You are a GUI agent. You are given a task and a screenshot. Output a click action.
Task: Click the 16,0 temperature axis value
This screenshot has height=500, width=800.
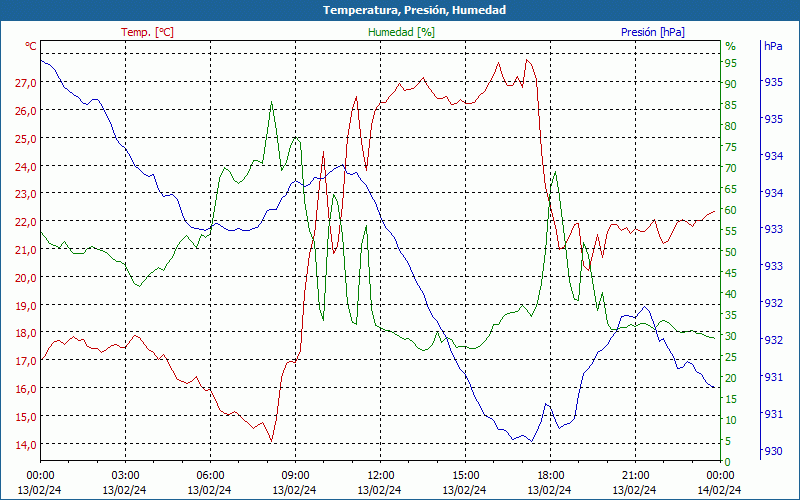[x=26, y=389]
